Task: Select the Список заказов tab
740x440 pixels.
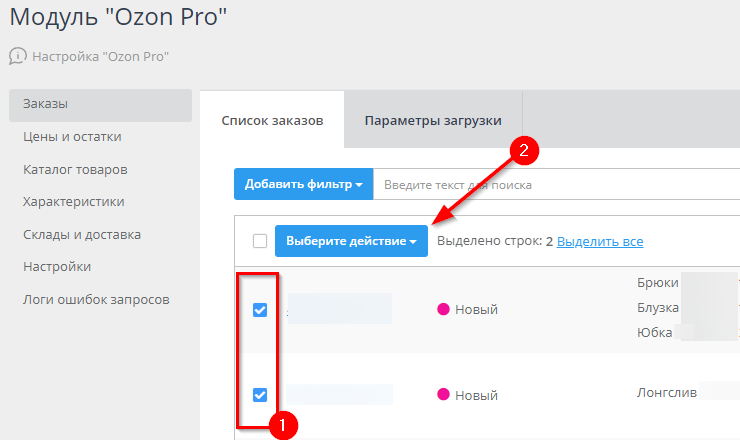Action: [x=272, y=121]
